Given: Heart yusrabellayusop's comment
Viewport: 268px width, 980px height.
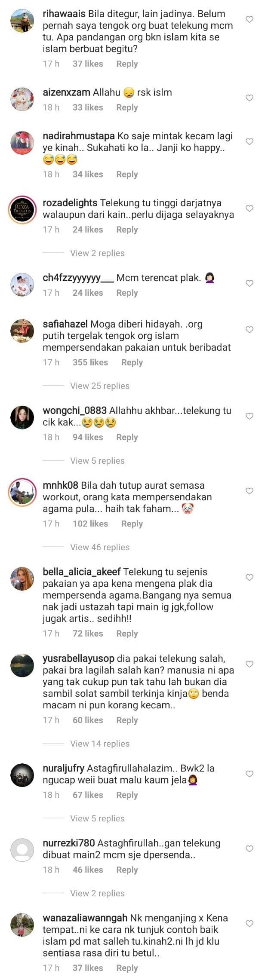Looking at the screenshot, I should 249,664.
